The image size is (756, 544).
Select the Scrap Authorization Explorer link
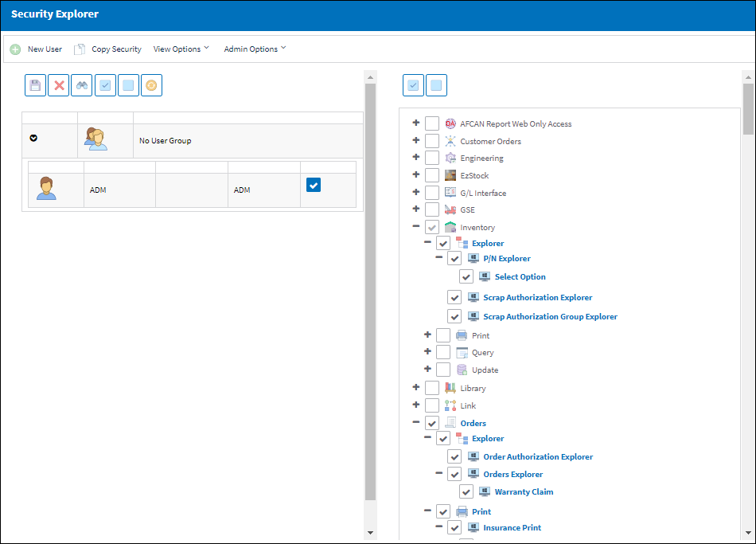point(538,297)
